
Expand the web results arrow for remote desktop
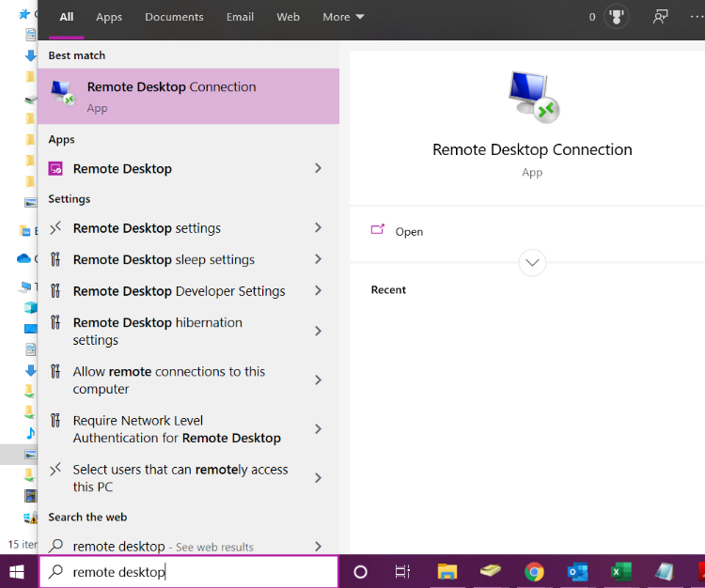[x=319, y=547]
